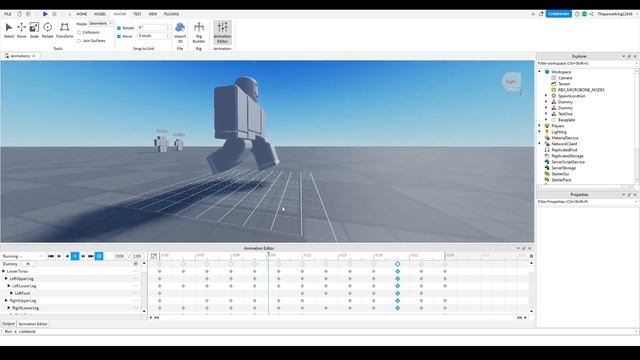Toggle IK button next to Dummy
The width and height of the screenshot is (640, 360).
[28, 264]
